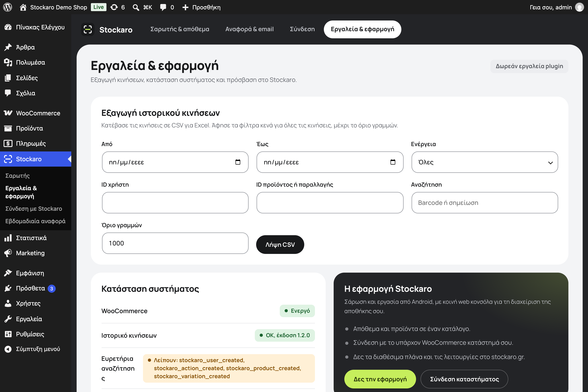The width and height of the screenshot is (588, 392).
Task: Select the Εργαλεία & εφαρμογή tab
Action: coord(362,29)
